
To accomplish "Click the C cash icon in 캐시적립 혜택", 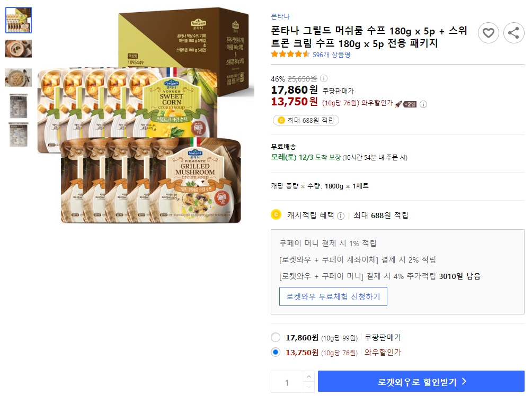I will pyautogui.click(x=276, y=215).
